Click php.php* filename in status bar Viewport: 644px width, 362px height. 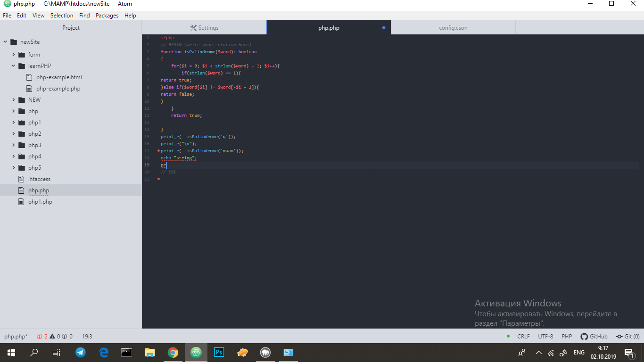coord(16,337)
